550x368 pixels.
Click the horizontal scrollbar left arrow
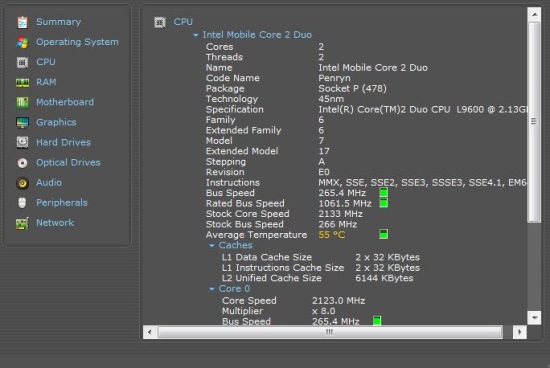(150, 332)
